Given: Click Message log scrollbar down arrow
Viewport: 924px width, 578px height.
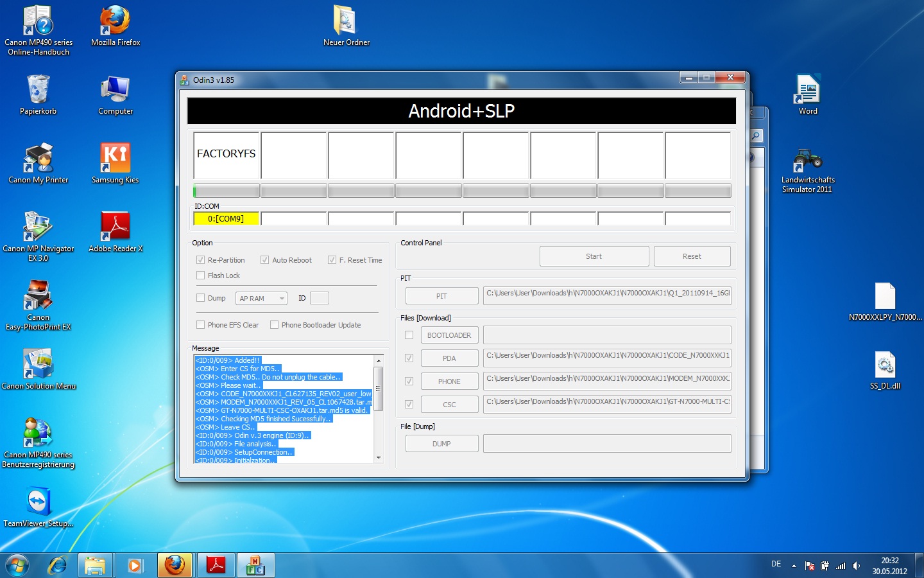Looking at the screenshot, I should click(x=379, y=458).
